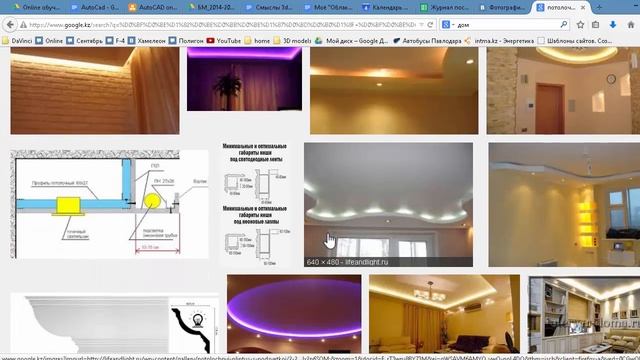
Task: Switch to the 'Смыслы 3d...' tab
Action: (x=270, y=7)
